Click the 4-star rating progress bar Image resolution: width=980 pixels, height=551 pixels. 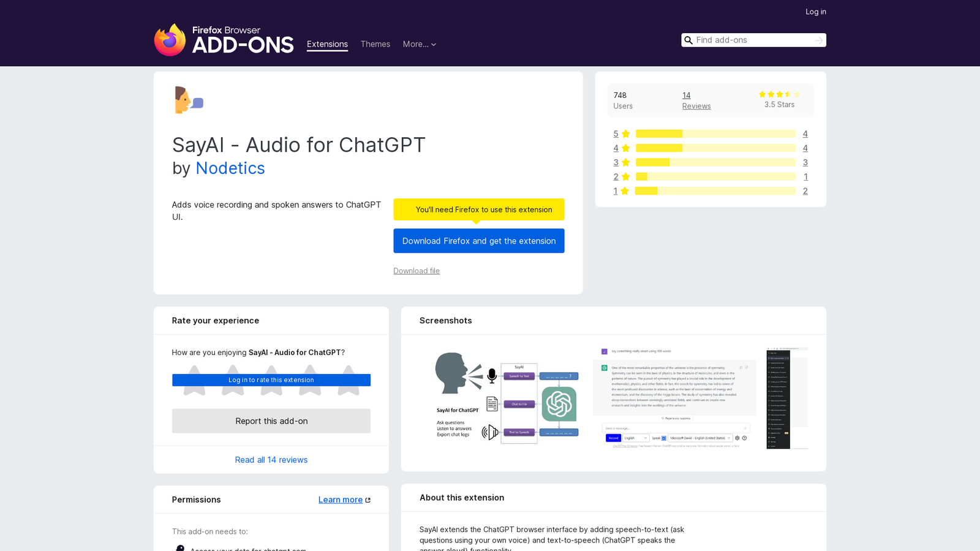[715, 148]
